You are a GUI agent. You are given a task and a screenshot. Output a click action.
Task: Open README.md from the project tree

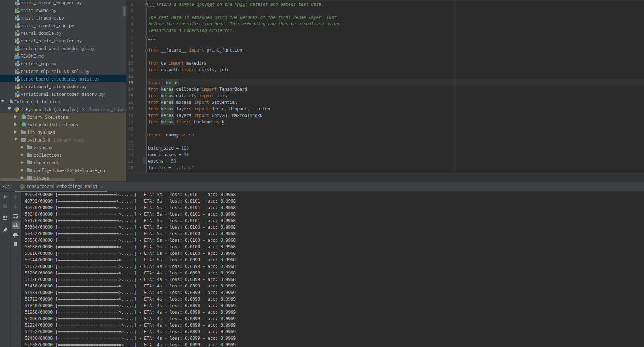33,56
